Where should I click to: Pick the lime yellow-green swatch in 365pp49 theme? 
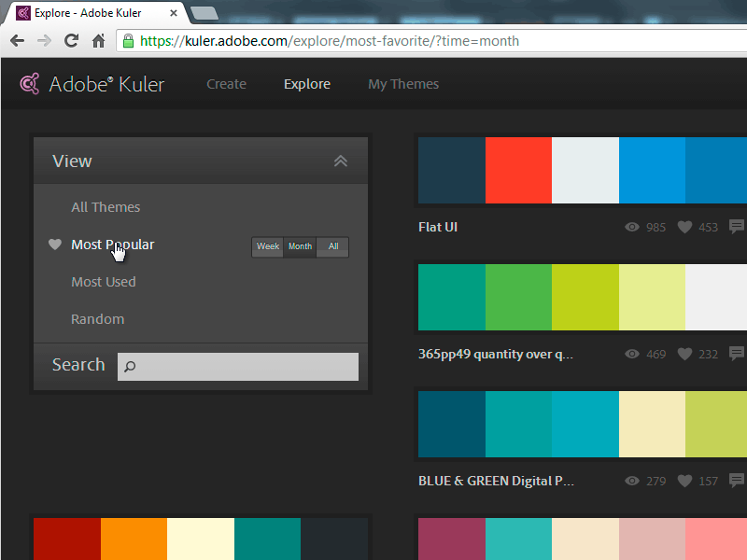click(x=585, y=297)
